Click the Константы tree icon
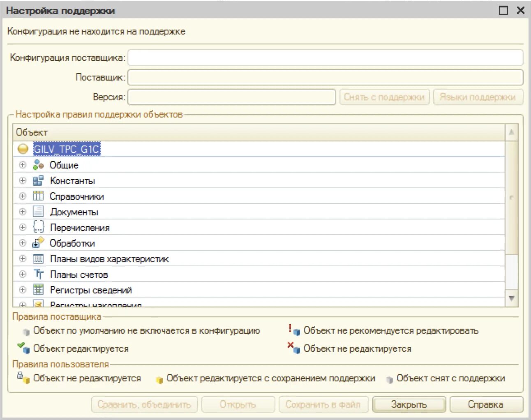 pos(38,180)
